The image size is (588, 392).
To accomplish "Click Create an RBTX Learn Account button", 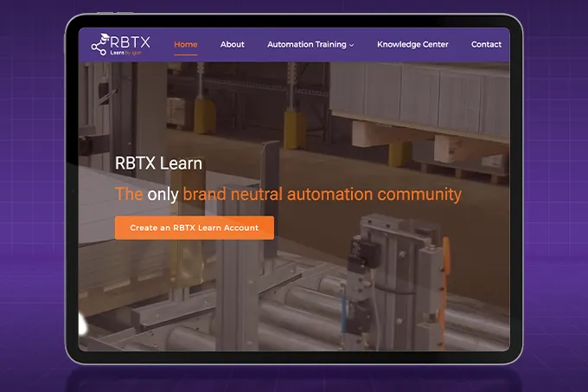I will 195,228.
